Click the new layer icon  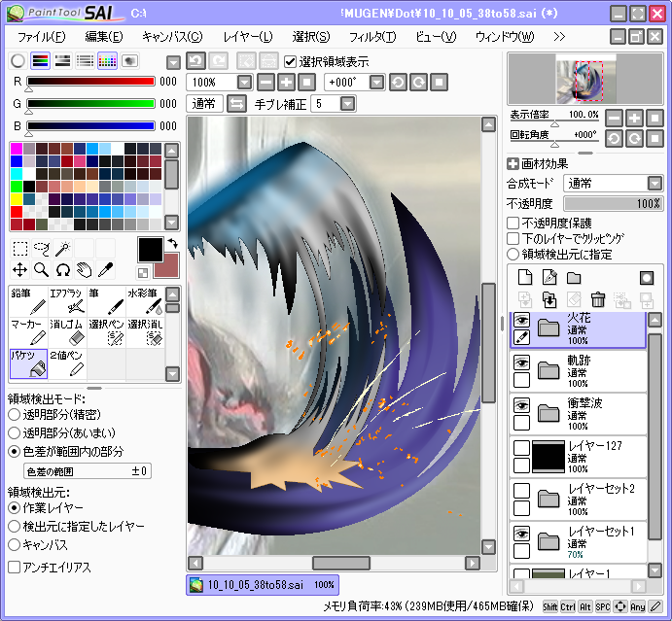[524, 278]
